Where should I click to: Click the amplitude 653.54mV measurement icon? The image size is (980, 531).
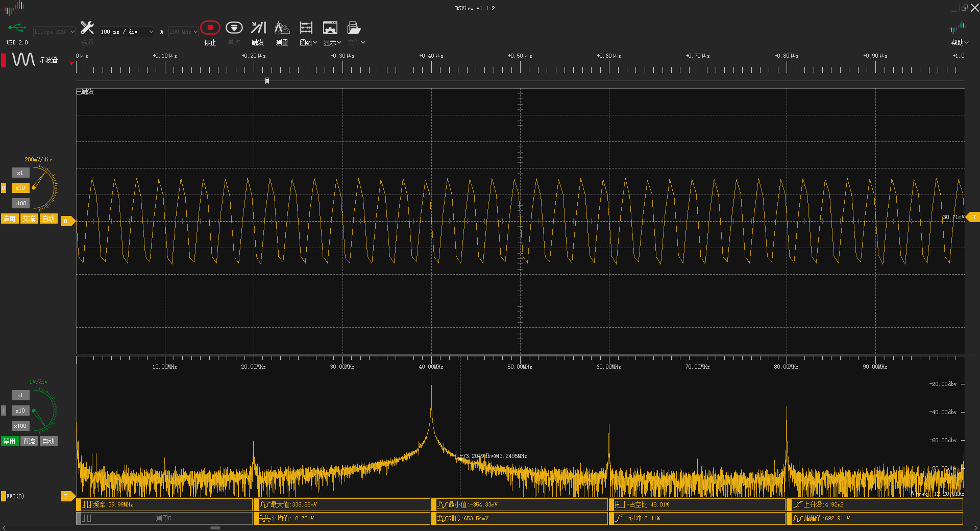(x=443, y=518)
